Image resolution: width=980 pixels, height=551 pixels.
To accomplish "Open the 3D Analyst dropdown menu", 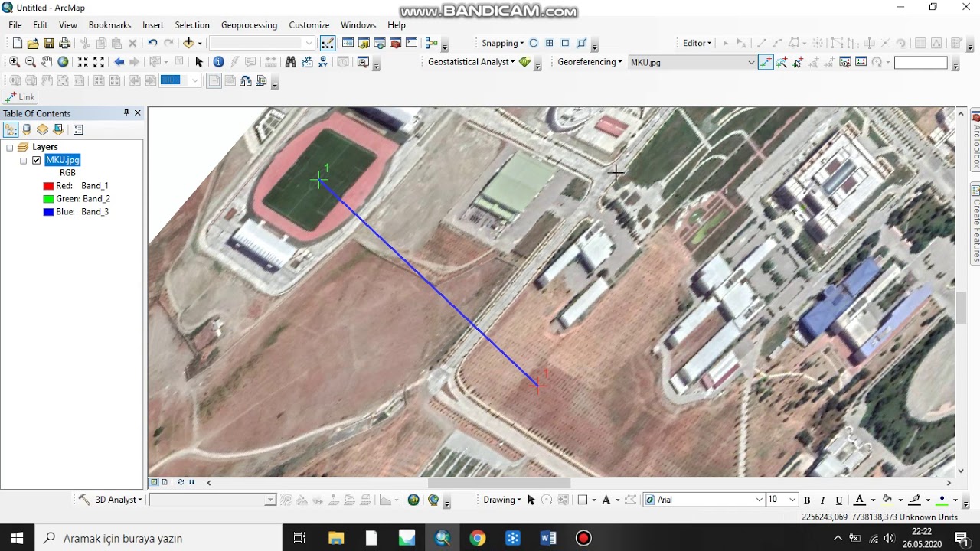I will (x=119, y=500).
